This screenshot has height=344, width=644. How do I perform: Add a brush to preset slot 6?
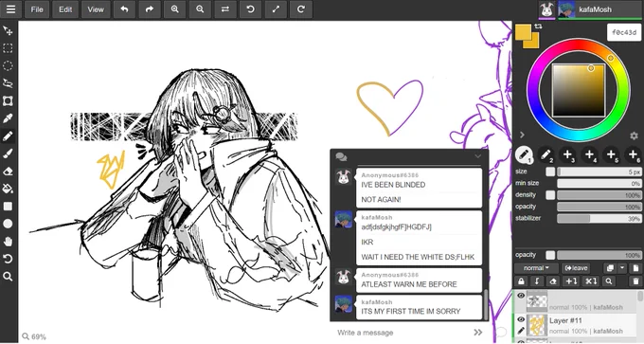tap(633, 155)
